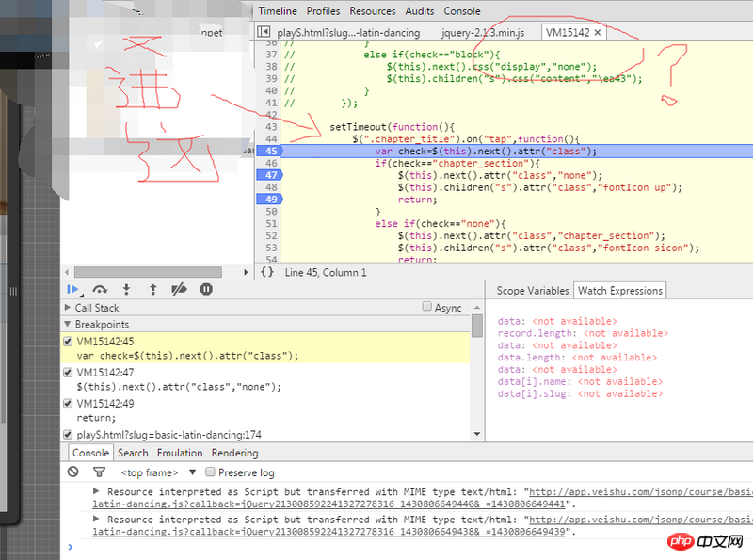
Task: Enable the Async call stack checkbox
Action: pyautogui.click(x=427, y=307)
